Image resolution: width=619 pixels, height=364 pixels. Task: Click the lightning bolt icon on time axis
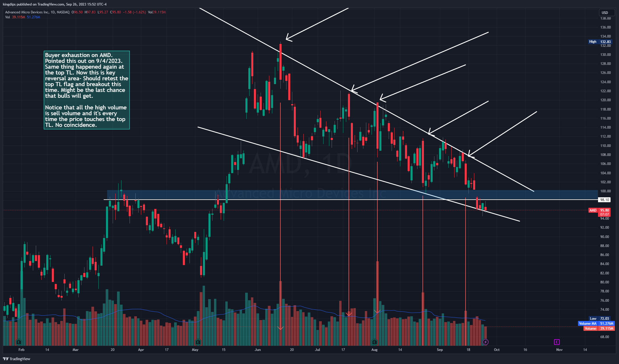(x=485, y=342)
